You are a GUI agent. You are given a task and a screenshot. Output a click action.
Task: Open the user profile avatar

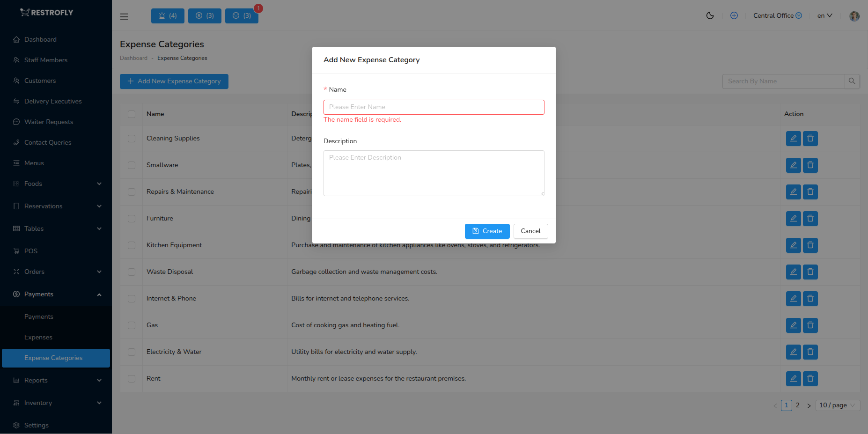pyautogui.click(x=854, y=15)
